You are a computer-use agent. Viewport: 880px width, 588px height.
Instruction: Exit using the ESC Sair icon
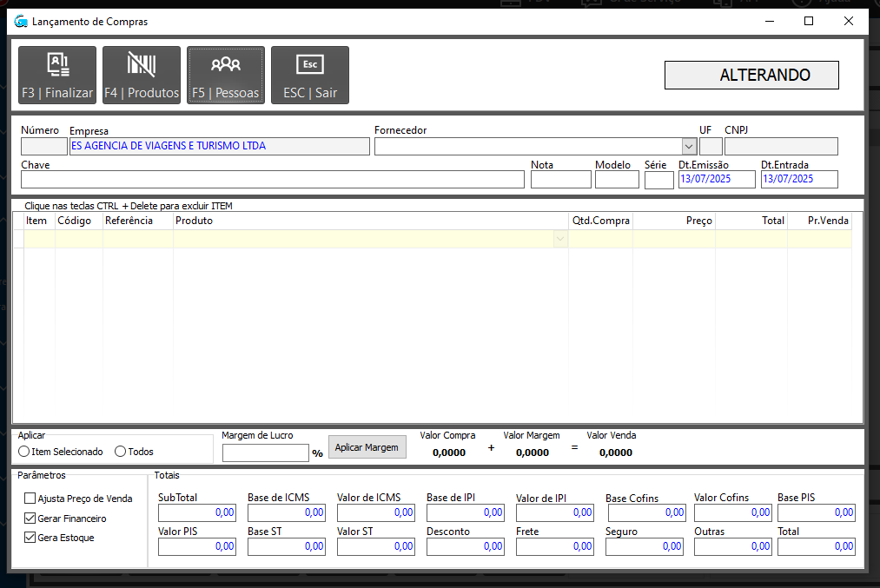pos(310,75)
